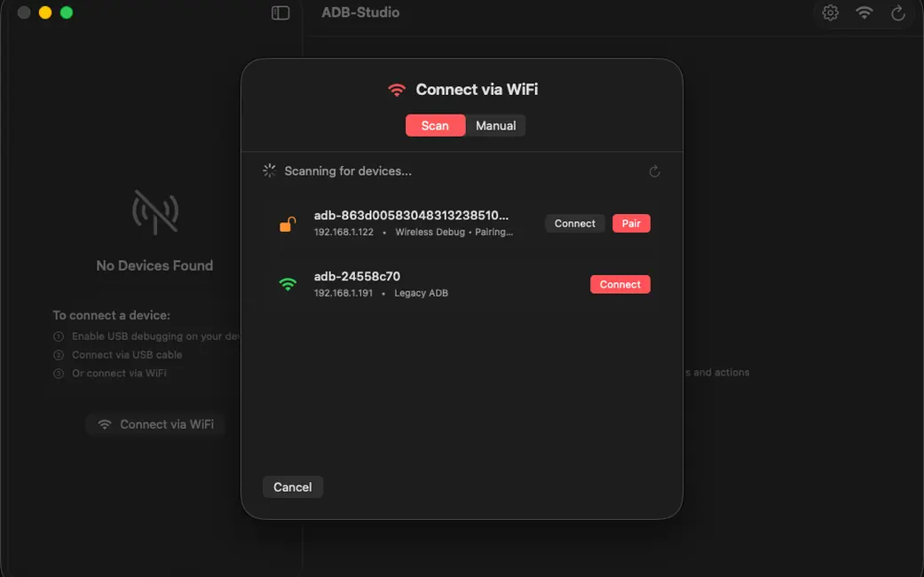Click Connect via WiFi button in sidebar
The image size is (924, 577).
[x=155, y=424]
